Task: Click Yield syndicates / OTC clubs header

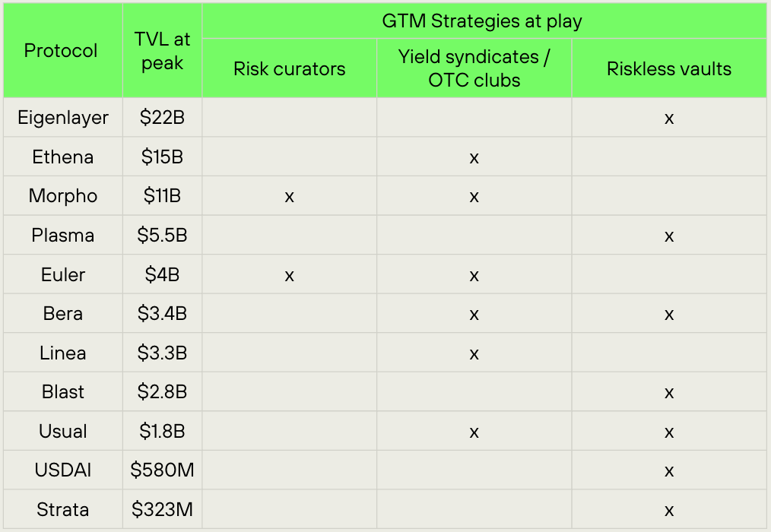Action: (x=474, y=68)
